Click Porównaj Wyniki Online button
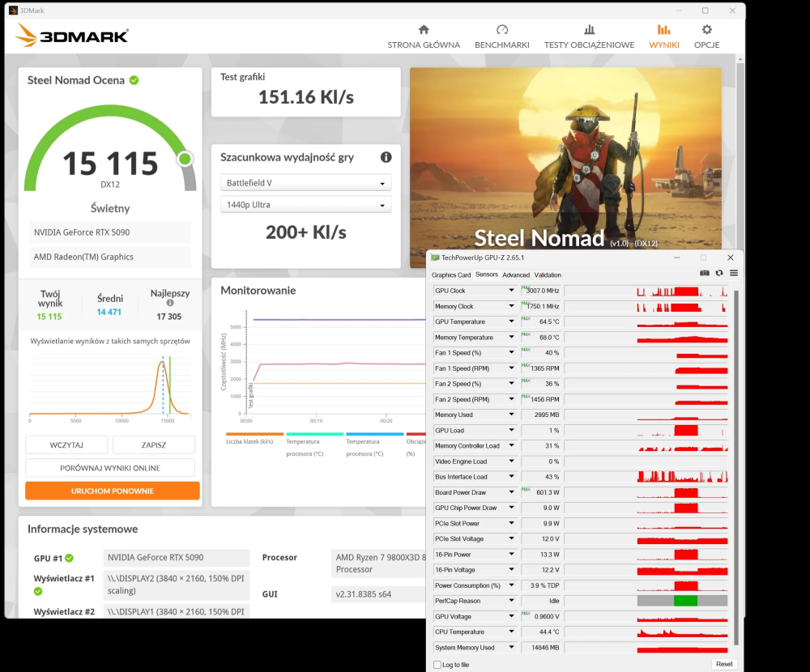The image size is (810, 672). pos(110,468)
